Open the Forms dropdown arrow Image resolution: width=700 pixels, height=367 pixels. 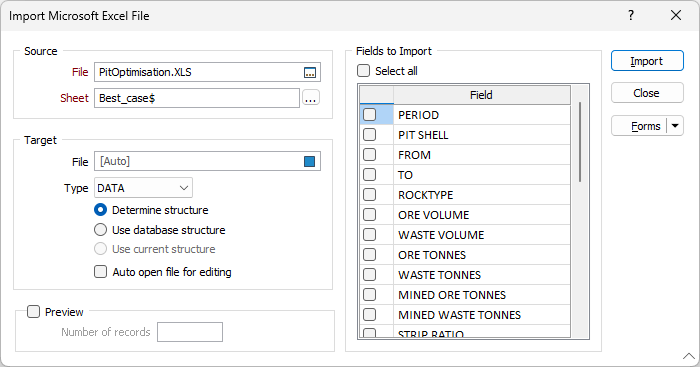(x=675, y=126)
